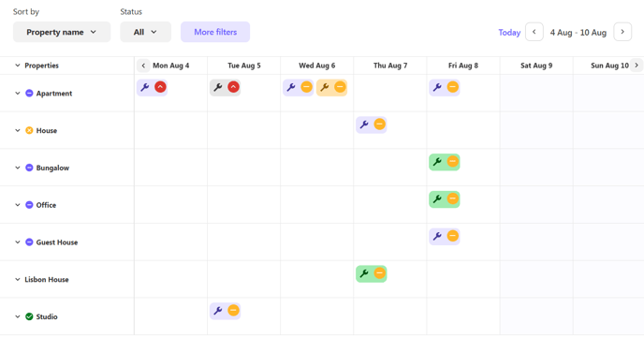Collapse the Apartment property row
The height and width of the screenshot is (337, 644).
click(x=18, y=94)
